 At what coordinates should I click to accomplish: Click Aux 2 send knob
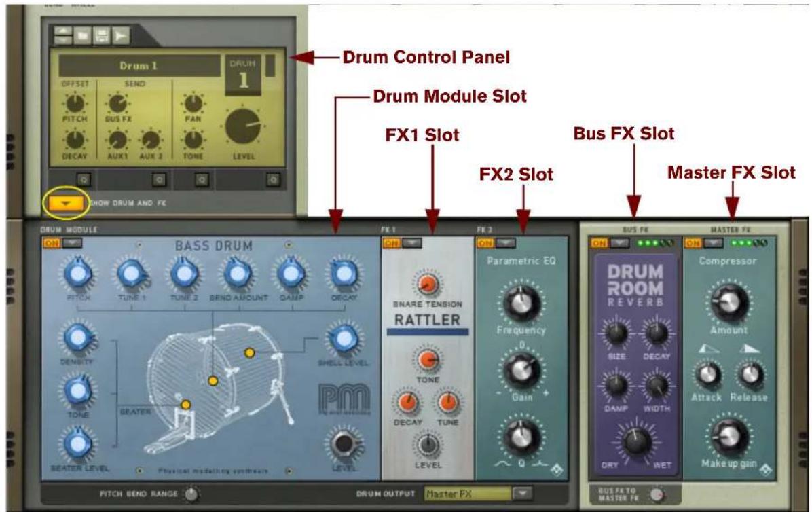click(151, 141)
